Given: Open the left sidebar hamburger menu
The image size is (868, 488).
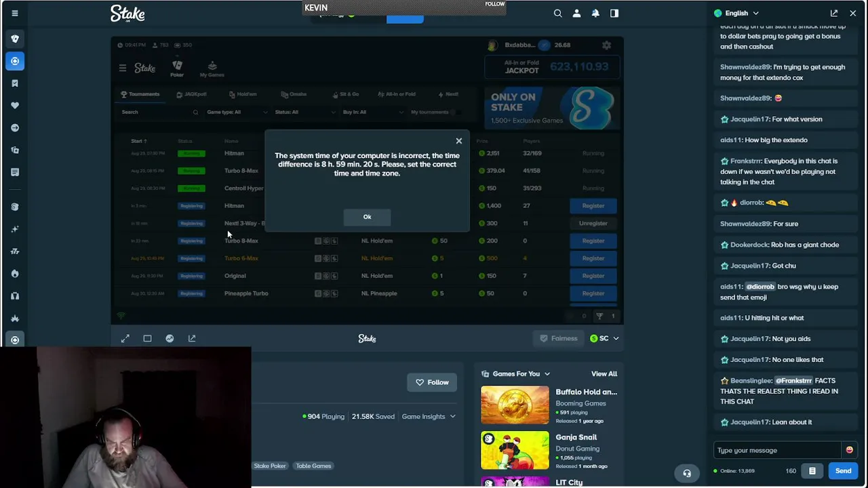Looking at the screenshot, I should 15,13.
